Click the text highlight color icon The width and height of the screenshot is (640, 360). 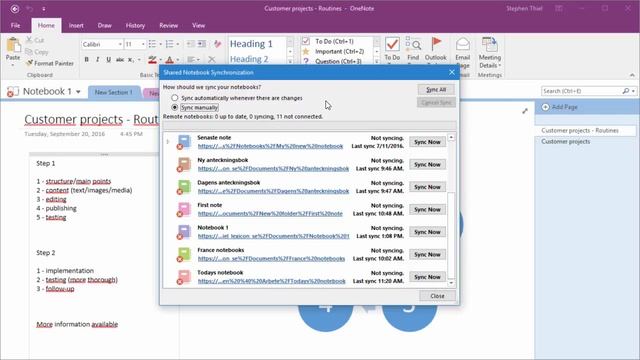point(152,60)
